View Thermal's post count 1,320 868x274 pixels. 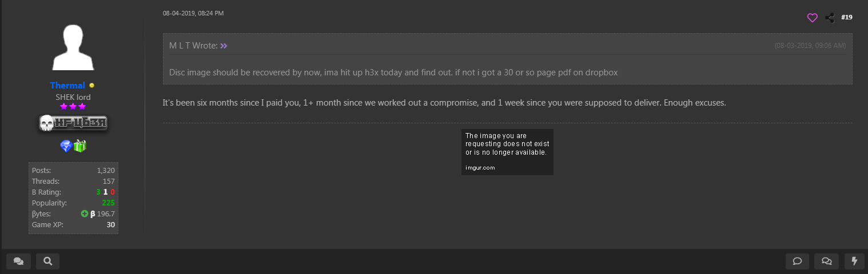point(106,171)
